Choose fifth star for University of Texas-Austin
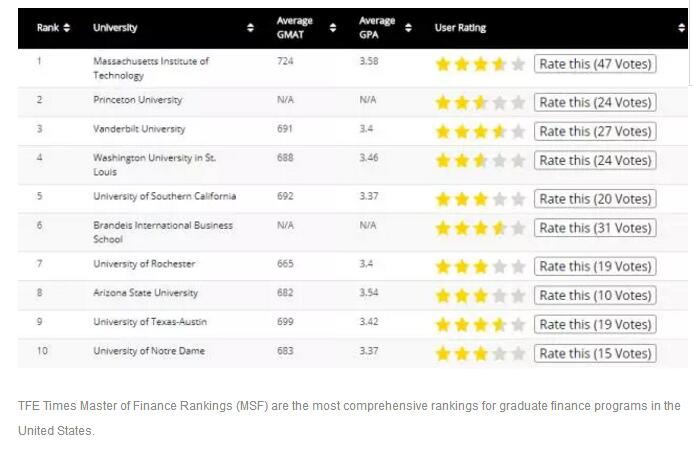The width and height of the screenshot is (693, 456). pos(517,325)
